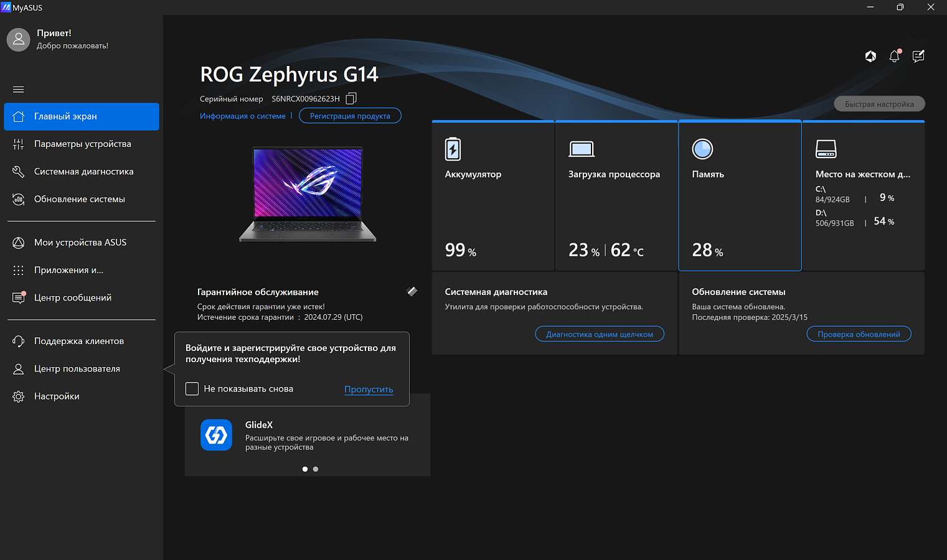The image size is (947, 560).
Task: Open the hamburger menu in sidebar
Action: pyautogui.click(x=18, y=90)
